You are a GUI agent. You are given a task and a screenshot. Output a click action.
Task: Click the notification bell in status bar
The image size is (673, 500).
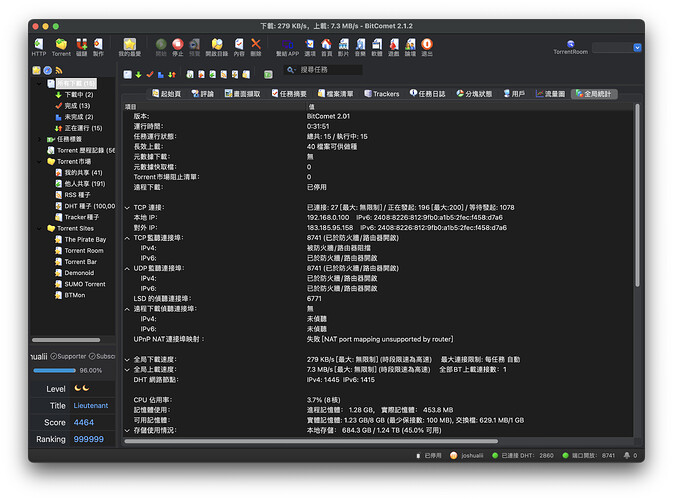point(627,455)
